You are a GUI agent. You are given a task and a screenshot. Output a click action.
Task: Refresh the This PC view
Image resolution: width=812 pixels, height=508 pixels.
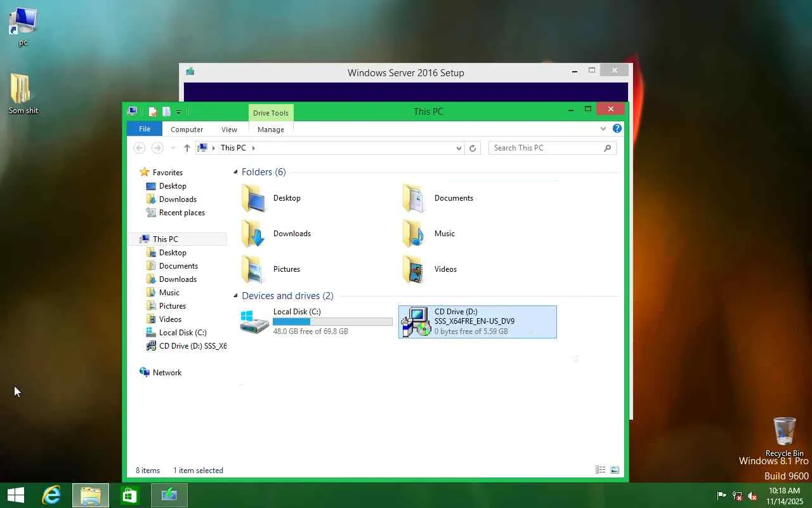[x=473, y=148]
